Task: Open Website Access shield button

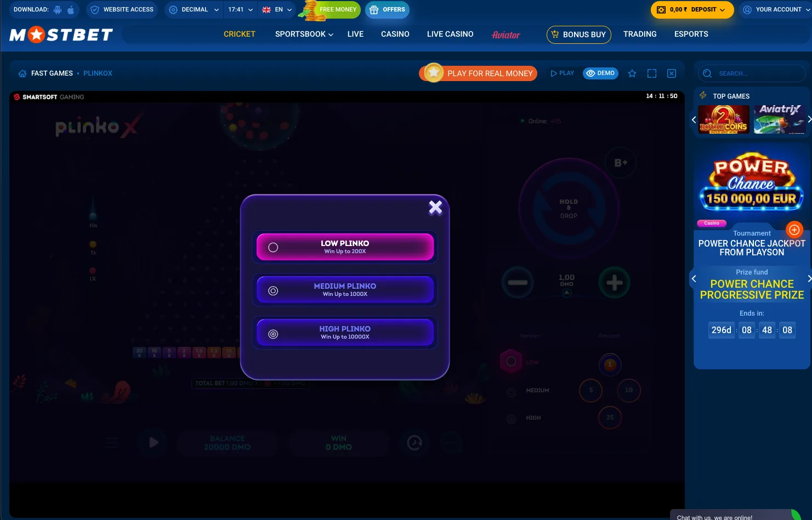Action: click(122, 10)
